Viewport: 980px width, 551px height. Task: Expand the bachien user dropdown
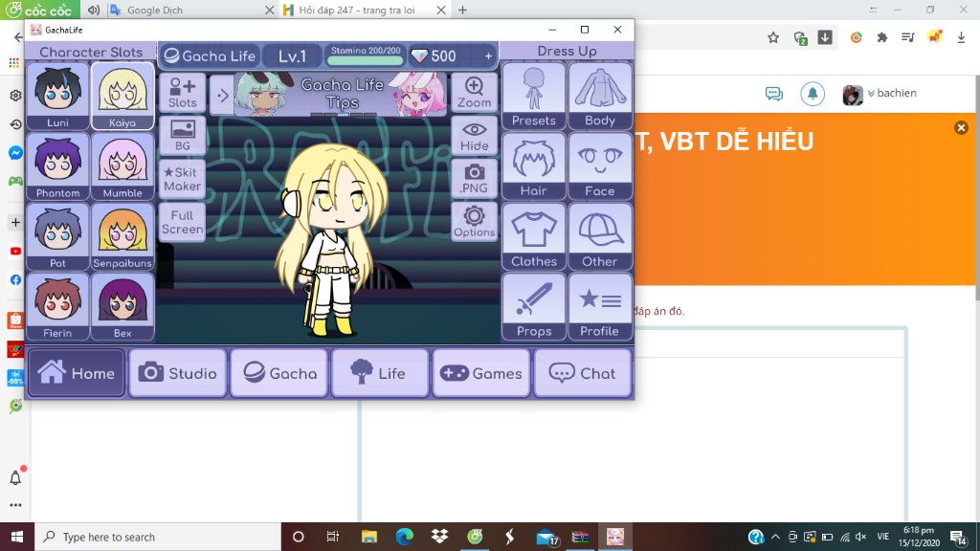tap(892, 93)
